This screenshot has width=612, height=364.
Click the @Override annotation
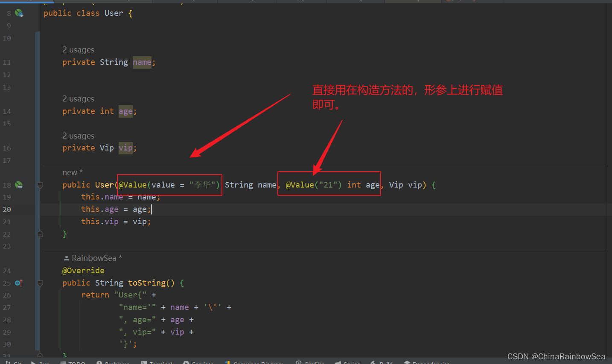tap(83, 271)
